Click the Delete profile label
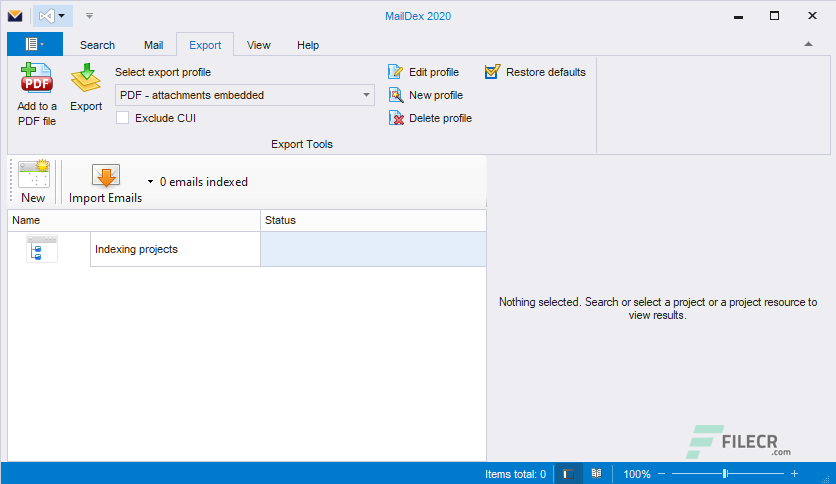Viewport: 836px width, 484px height. click(x=440, y=118)
